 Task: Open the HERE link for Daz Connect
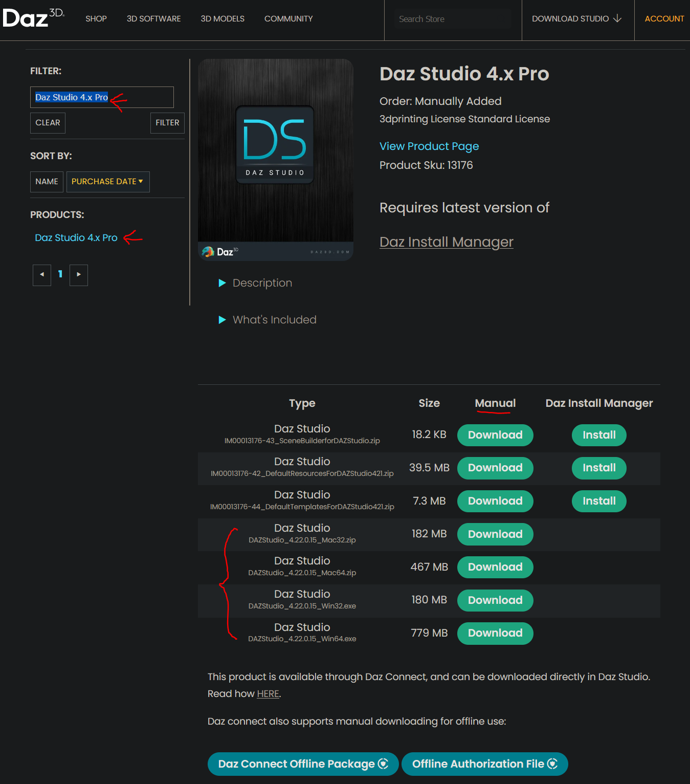click(268, 694)
